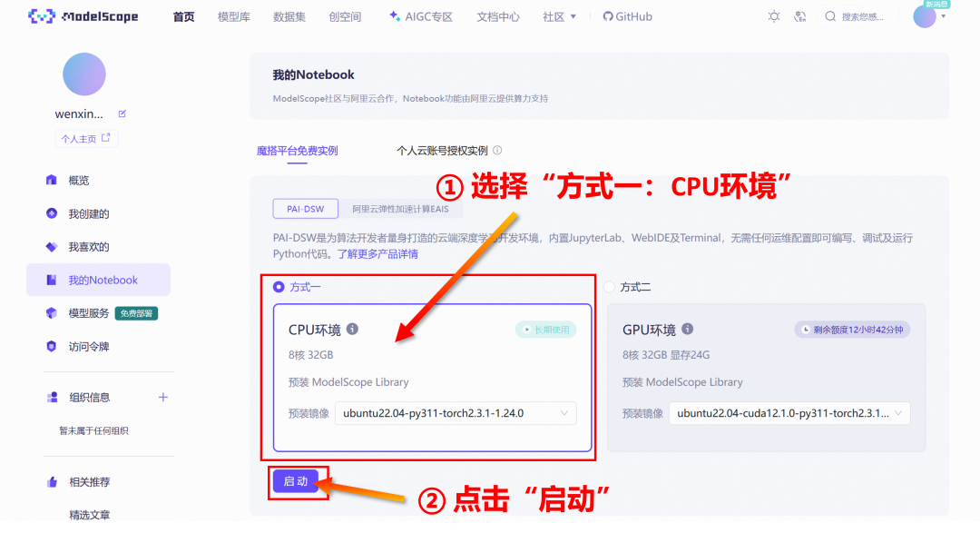Follow the 了解更多产品详情 link
Viewport: 980px width, 533px height.
point(377,254)
